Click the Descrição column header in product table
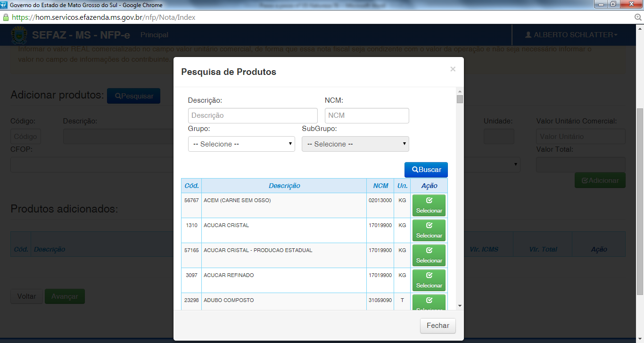 [284, 186]
